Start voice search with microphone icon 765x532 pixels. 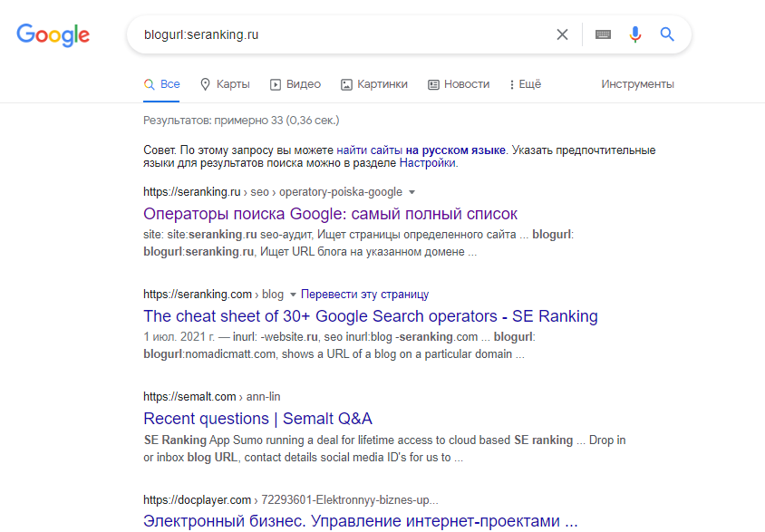pyautogui.click(x=634, y=34)
